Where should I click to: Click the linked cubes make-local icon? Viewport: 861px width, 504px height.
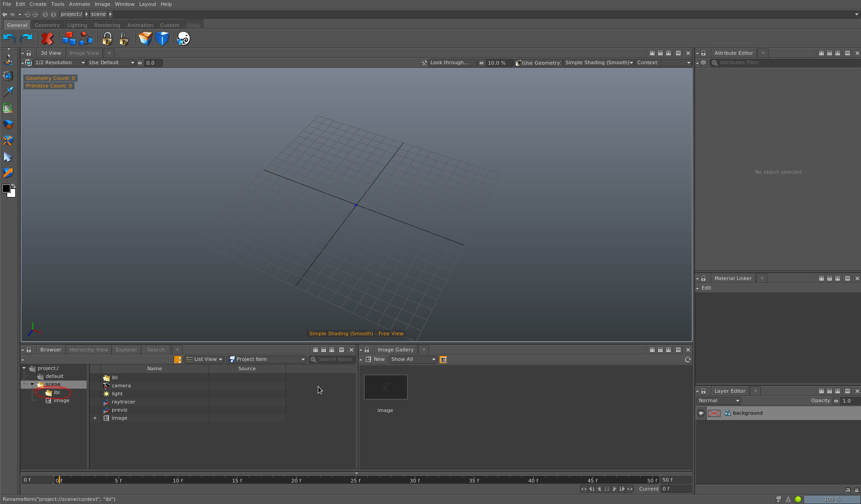[86, 39]
